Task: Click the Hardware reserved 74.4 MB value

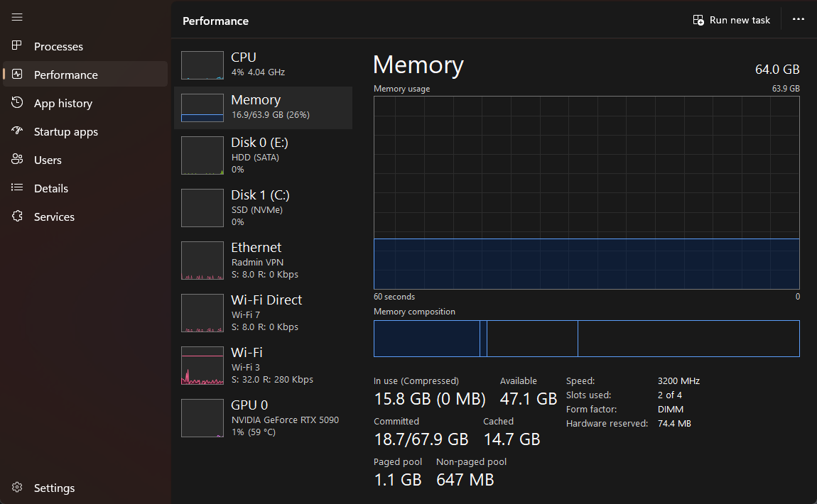Action: tap(674, 424)
